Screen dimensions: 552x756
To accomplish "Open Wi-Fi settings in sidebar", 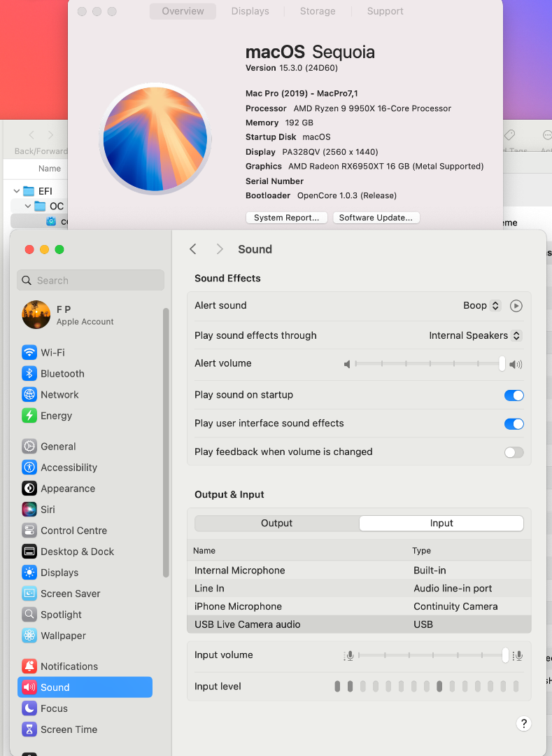I will (52, 353).
